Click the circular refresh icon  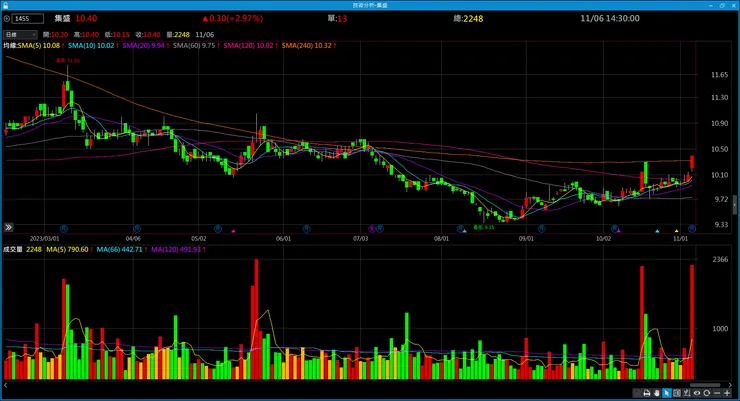pos(706,393)
